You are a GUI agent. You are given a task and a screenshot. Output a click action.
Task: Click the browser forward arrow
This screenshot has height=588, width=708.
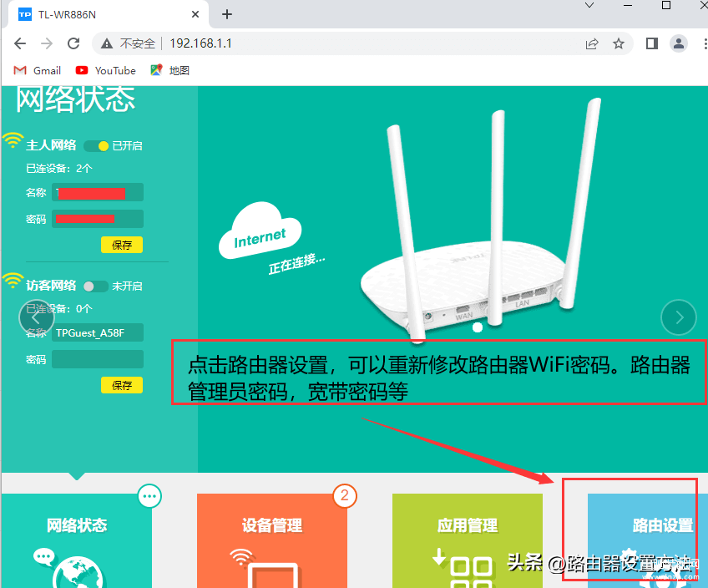click(47, 43)
